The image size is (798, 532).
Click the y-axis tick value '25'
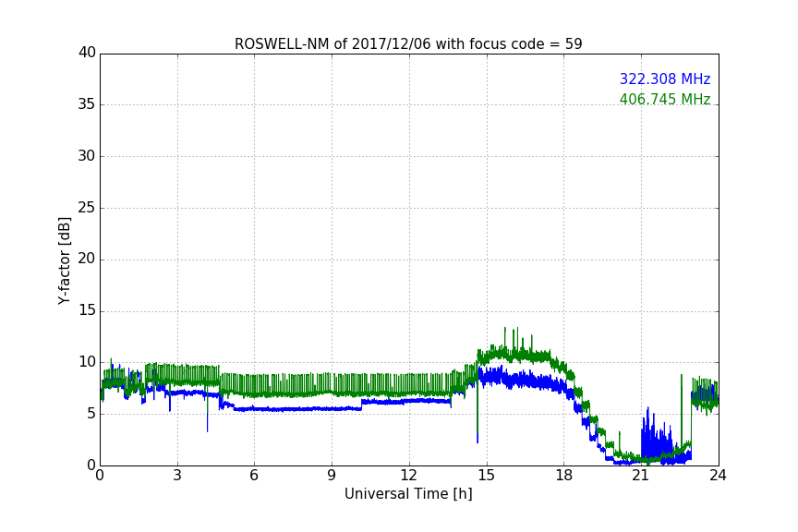pyautogui.click(x=87, y=207)
